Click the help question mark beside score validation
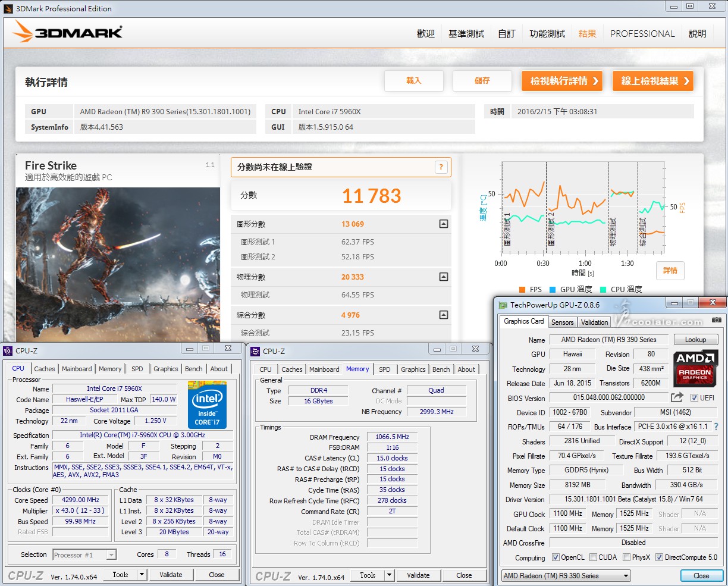Viewport: 728px width, 586px height. coord(441,167)
